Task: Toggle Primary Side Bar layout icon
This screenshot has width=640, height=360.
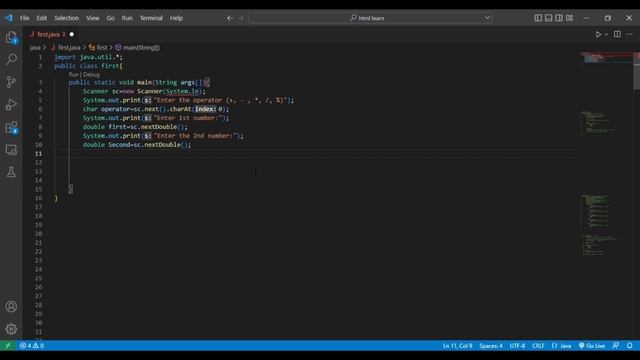Action: click(538, 18)
